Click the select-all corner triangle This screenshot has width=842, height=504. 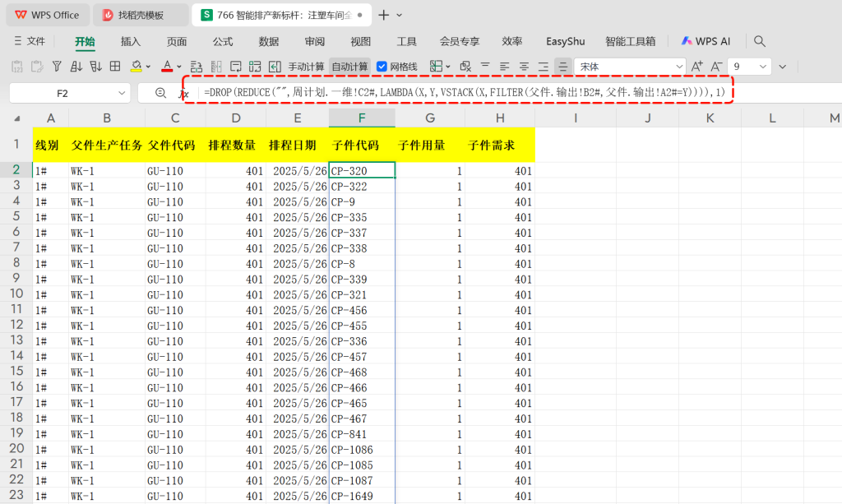(17, 118)
